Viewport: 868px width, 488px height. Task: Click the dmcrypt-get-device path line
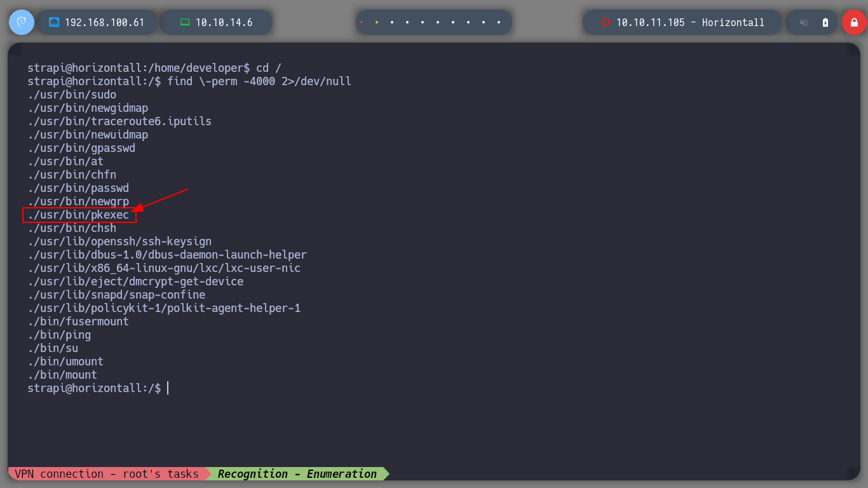tap(135, 281)
